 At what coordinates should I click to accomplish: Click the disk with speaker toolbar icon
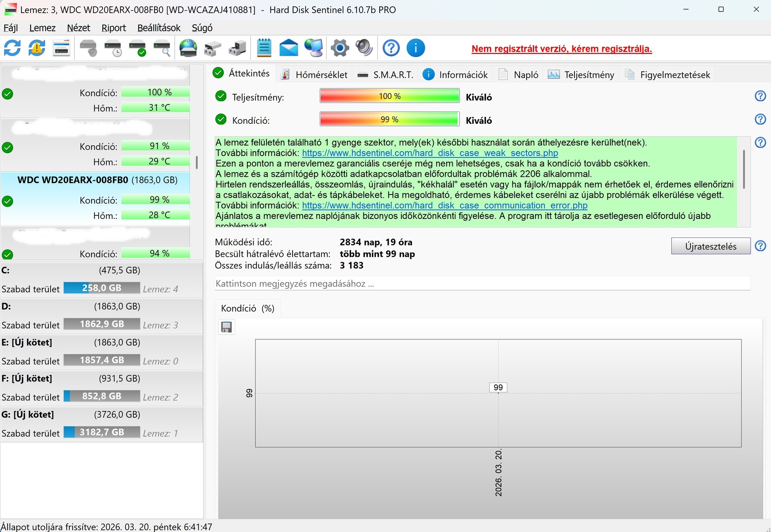89,48
